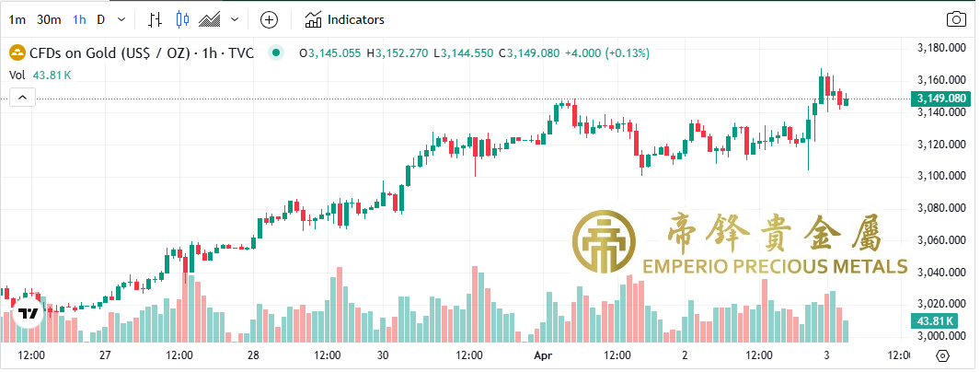Click the 3,149.080 current price label

point(940,99)
